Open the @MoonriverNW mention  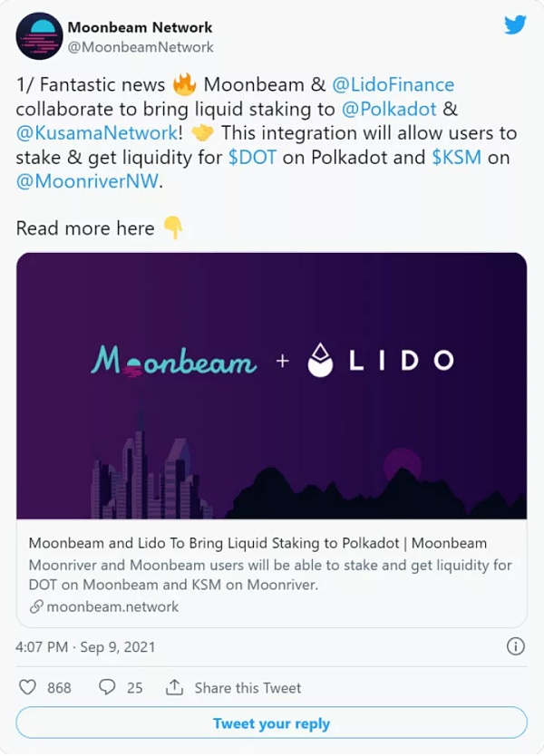coord(87,182)
